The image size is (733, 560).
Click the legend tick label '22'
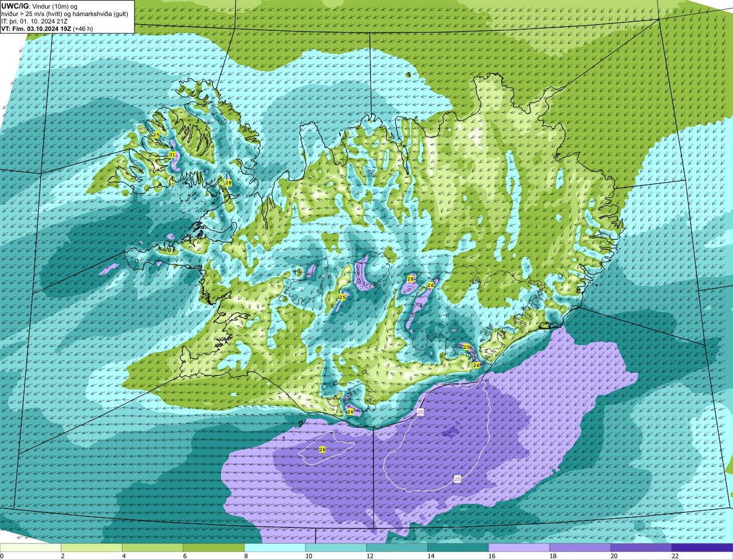click(675, 556)
